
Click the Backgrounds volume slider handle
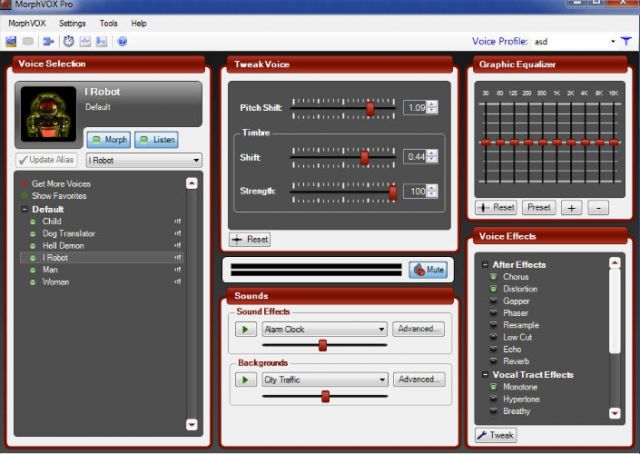pyautogui.click(x=325, y=396)
